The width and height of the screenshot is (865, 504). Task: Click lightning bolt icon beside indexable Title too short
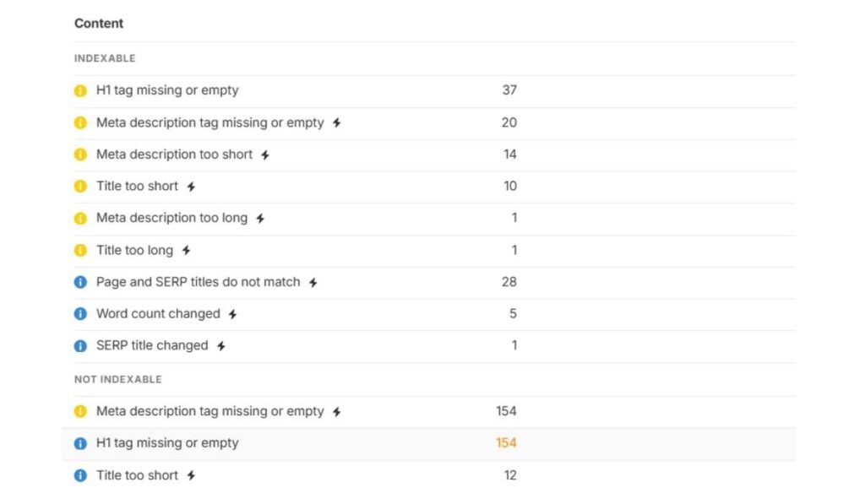[191, 187]
